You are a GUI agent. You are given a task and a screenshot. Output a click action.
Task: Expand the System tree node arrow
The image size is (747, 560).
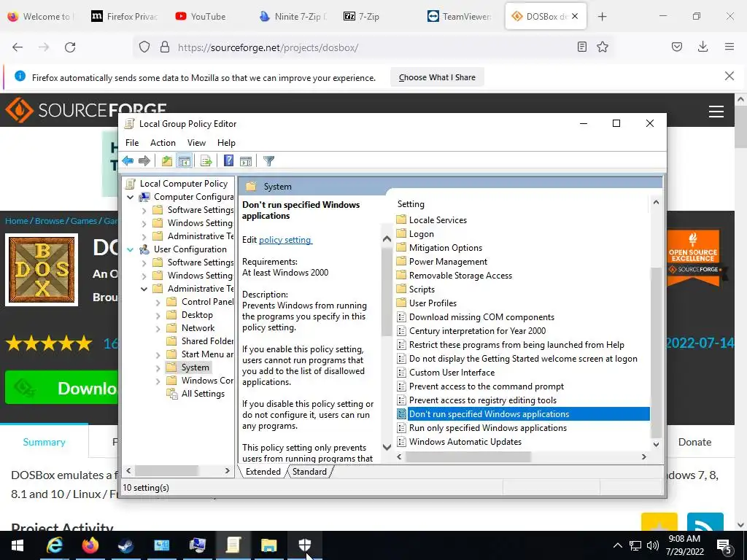[x=158, y=367]
